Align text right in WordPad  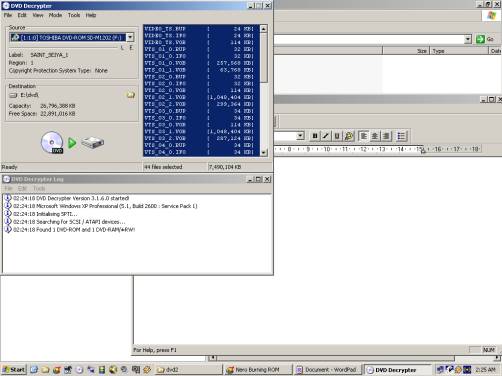pos(386,136)
